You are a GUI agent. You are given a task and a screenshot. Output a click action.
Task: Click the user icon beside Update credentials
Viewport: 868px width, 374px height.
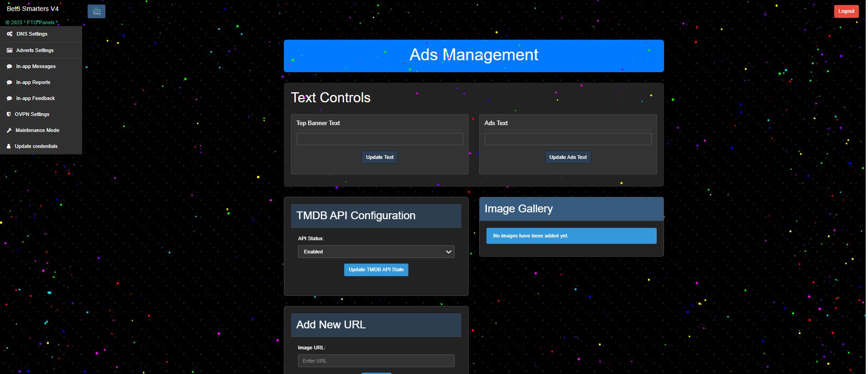pos(9,147)
